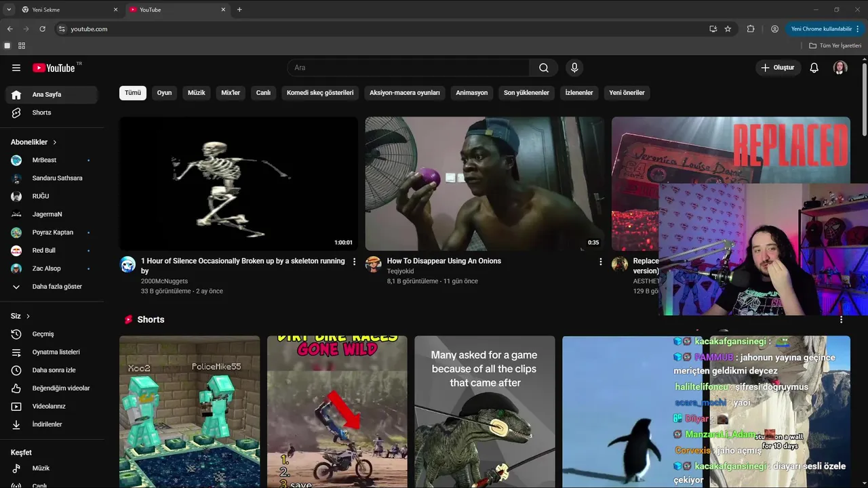Open Zac Alsop channel subscription
Screen dimensions: 868x488
tap(52, 268)
